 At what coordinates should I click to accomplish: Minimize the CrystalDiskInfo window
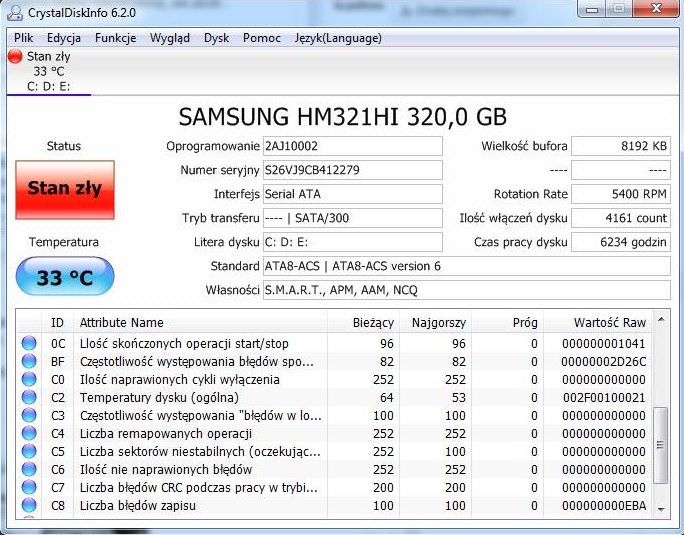[x=592, y=9]
